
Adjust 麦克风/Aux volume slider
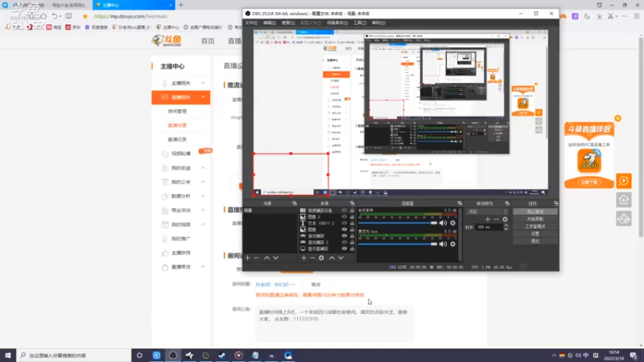pyautogui.click(x=398, y=244)
